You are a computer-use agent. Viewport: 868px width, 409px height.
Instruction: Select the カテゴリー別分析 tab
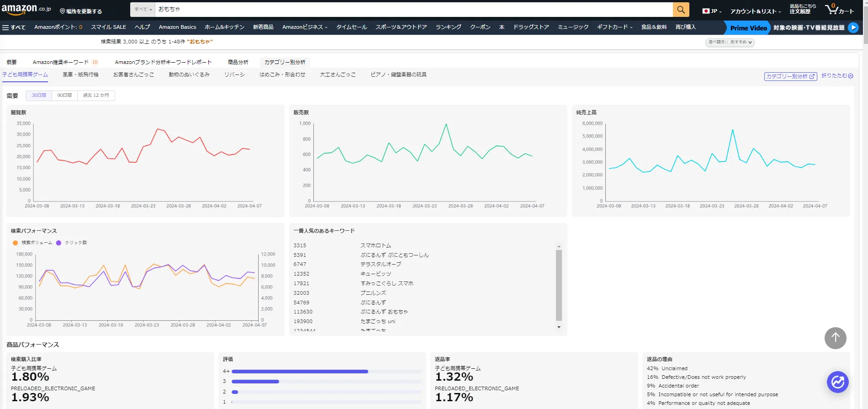tap(285, 62)
